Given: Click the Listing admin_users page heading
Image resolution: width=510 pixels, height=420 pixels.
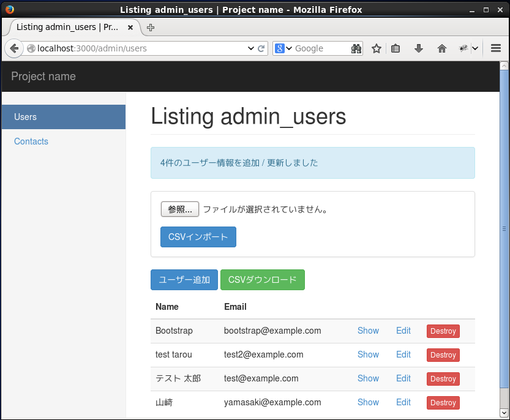Looking at the screenshot, I should [x=248, y=116].
